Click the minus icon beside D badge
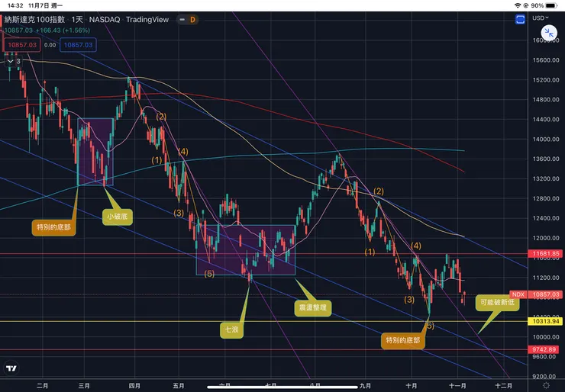Viewport: 565px width, 392px height. click(182, 20)
